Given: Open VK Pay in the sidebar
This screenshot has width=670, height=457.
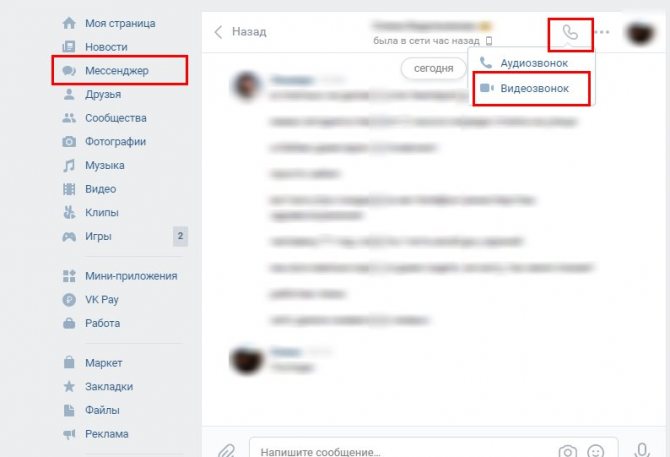Looking at the screenshot, I should [x=91, y=300].
